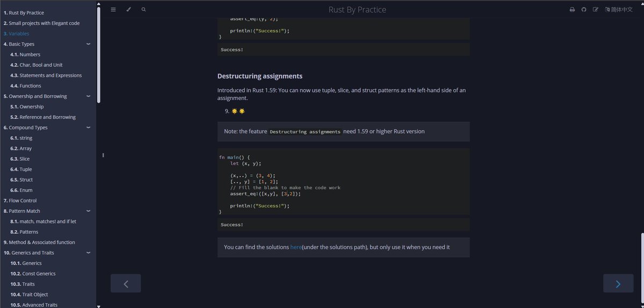Open Ownership and Borrowing chapter
The width and height of the screenshot is (644, 308).
(35, 96)
